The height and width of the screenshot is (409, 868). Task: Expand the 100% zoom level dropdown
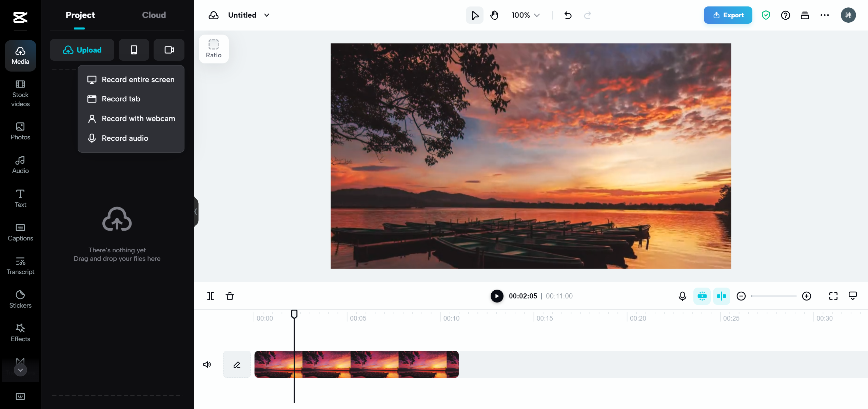(x=525, y=15)
